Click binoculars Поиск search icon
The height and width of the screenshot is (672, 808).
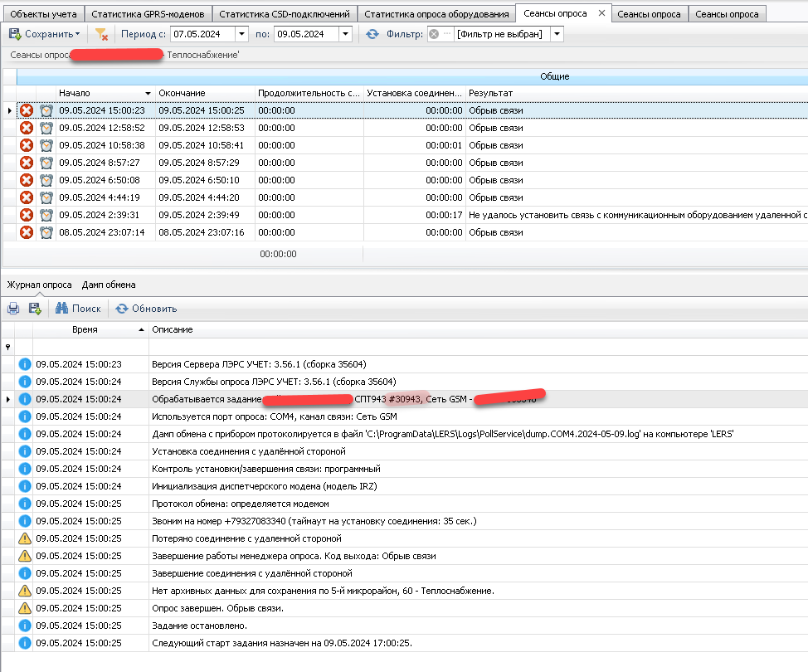[62, 308]
